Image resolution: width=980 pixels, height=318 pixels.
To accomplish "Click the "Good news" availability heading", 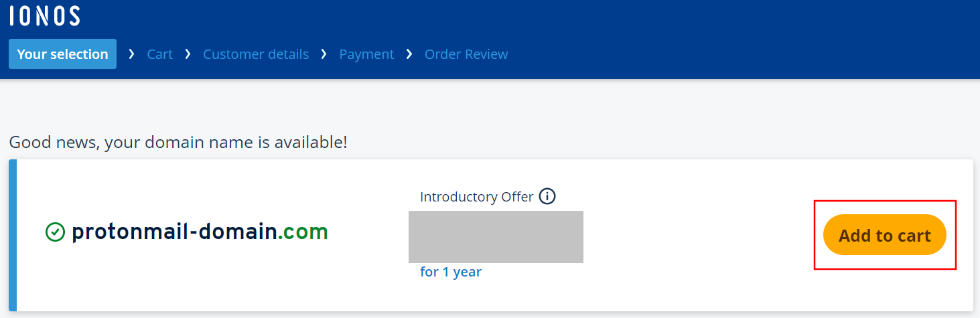I will click(178, 142).
